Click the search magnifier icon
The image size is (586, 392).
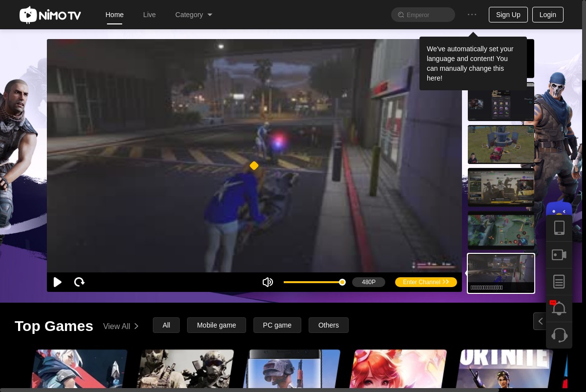pyautogui.click(x=401, y=15)
